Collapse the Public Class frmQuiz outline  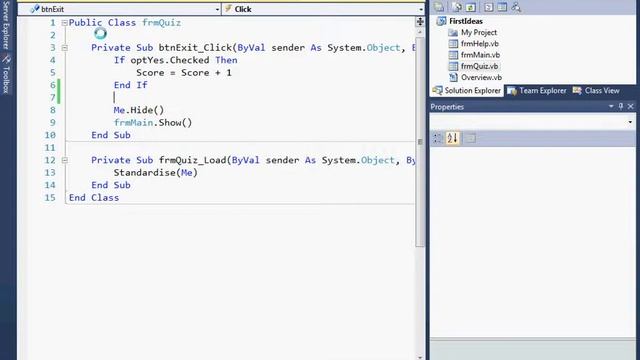pyautogui.click(x=64, y=23)
